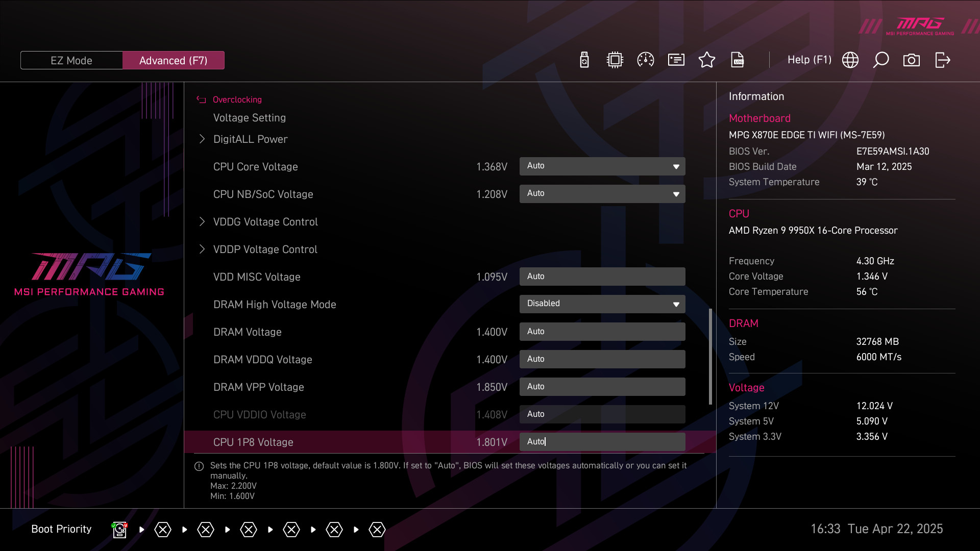
Task: Select CPU Core Voltage label
Action: tap(255, 167)
